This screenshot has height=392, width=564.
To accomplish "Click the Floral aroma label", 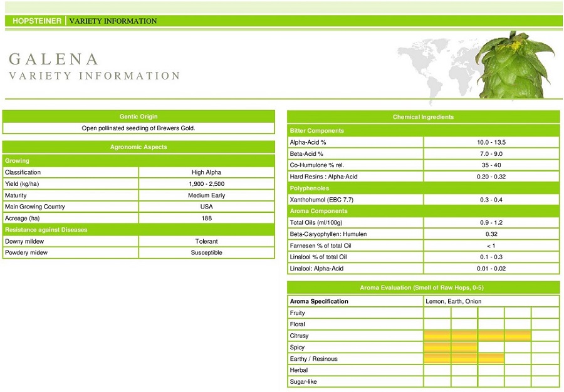I will (298, 324).
